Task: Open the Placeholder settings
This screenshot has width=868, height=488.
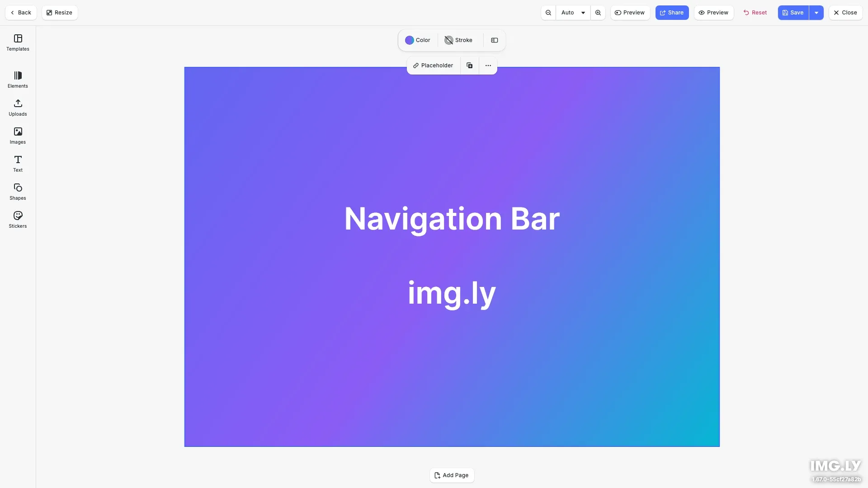Action: 433,65
